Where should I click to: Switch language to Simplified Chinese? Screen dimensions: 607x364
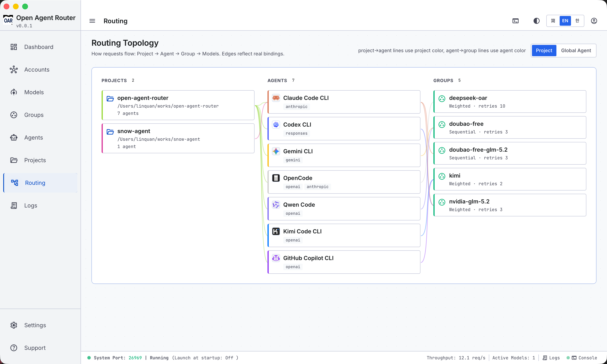tap(553, 21)
